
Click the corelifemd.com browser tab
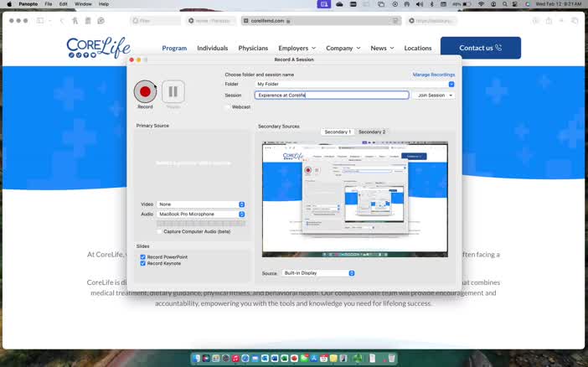point(322,21)
